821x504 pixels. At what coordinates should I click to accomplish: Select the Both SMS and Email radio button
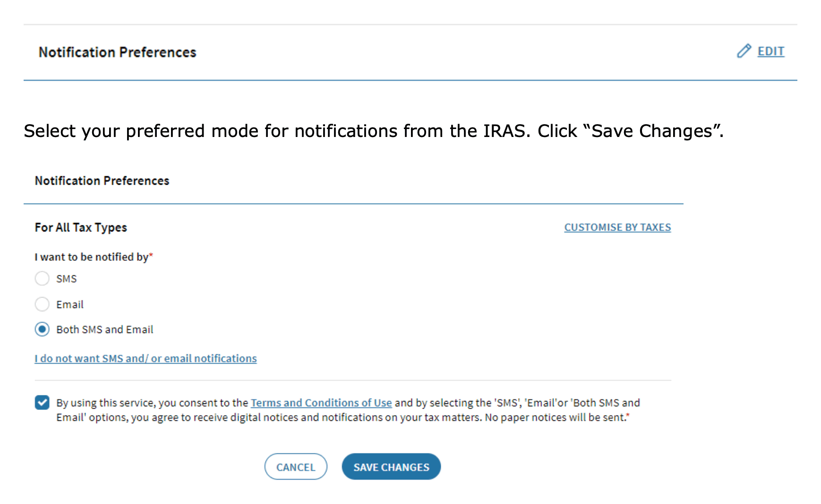[42, 329]
